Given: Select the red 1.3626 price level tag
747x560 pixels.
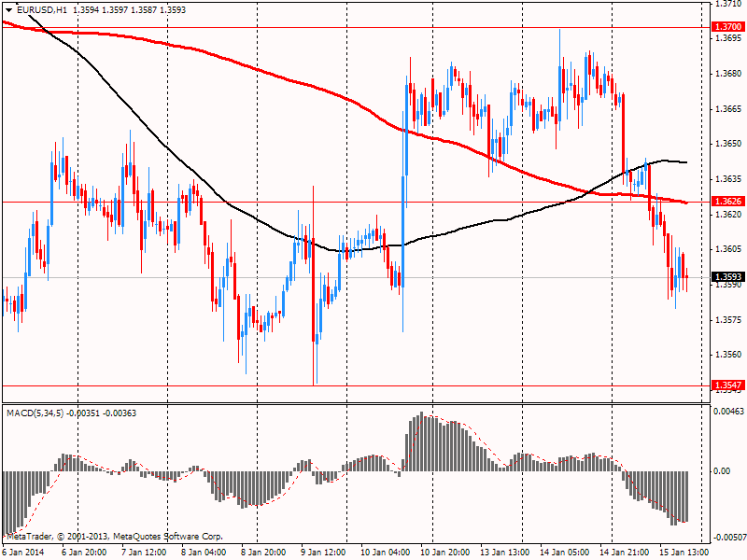Looking at the screenshot, I should click(x=728, y=202).
